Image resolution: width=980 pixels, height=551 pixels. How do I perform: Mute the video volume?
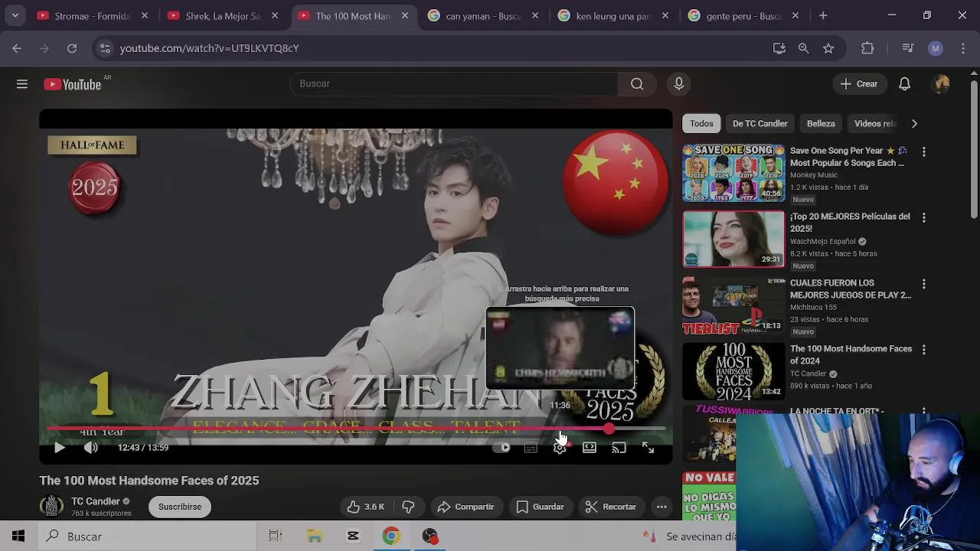pyautogui.click(x=91, y=448)
